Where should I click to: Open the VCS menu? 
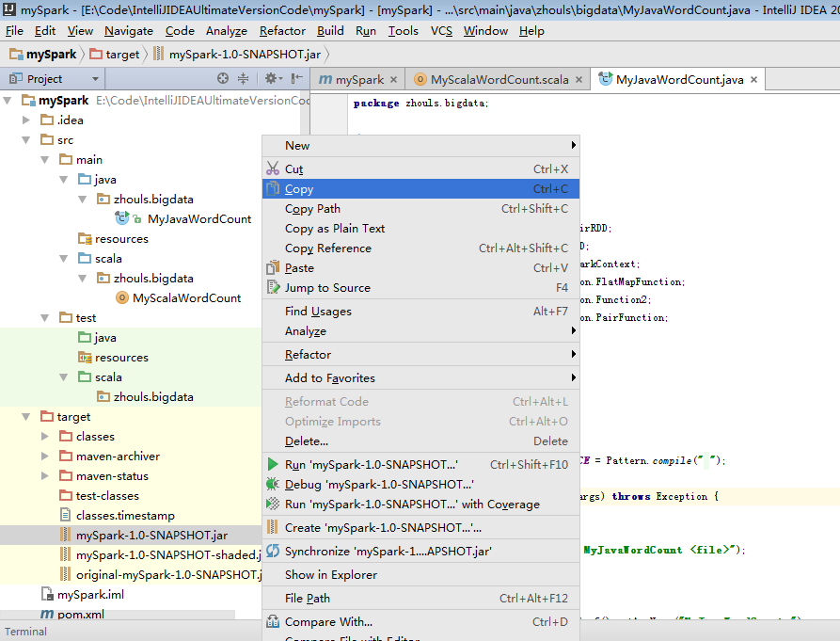[x=441, y=31]
